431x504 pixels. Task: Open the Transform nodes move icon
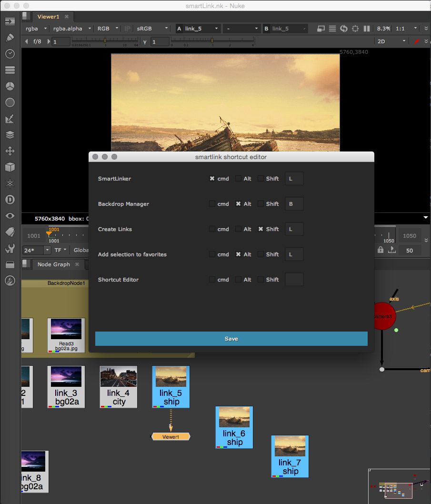10,151
